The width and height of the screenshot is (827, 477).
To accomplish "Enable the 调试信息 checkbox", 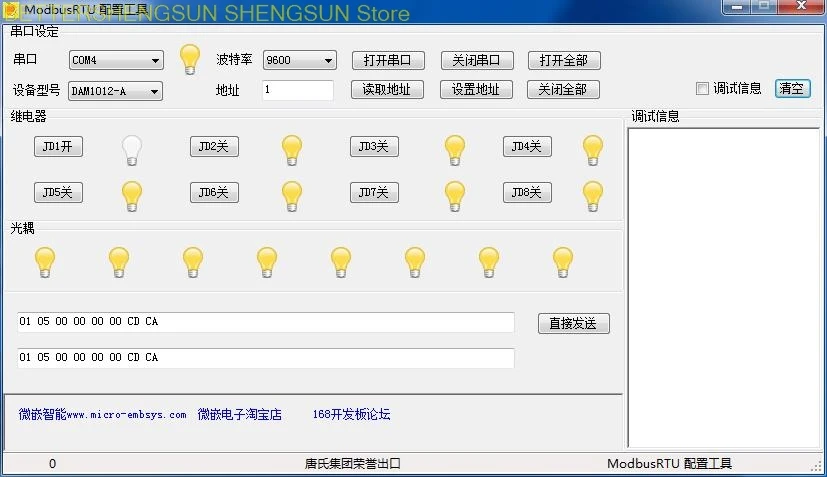I will pos(702,88).
